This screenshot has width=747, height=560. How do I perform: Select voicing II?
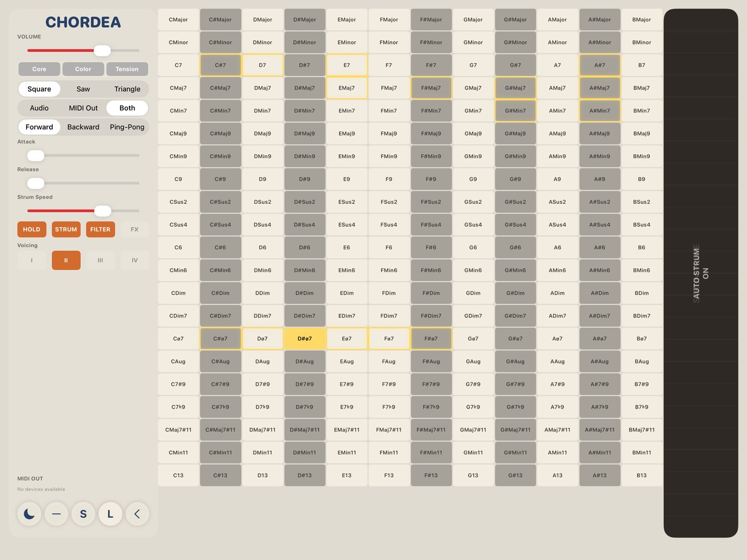pos(66,260)
